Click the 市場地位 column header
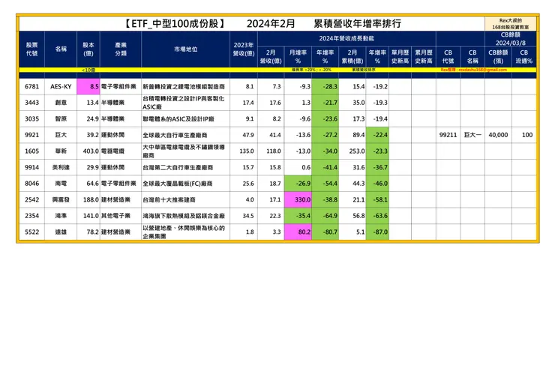This screenshot has height=392, width=555. 185,49
